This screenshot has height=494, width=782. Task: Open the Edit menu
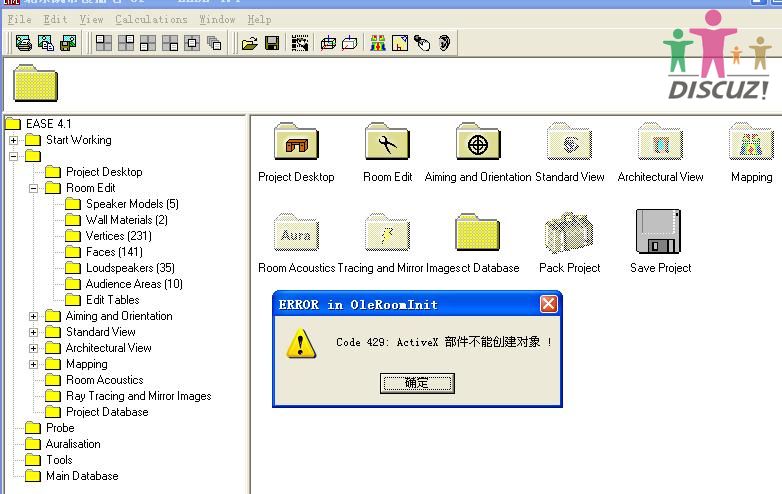point(55,19)
